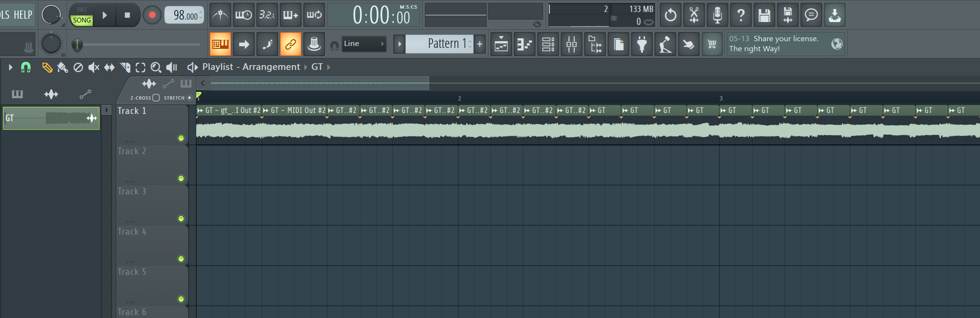Save the project with floppy icon
This screenshot has width=980, height=318.
pos(764,15)
